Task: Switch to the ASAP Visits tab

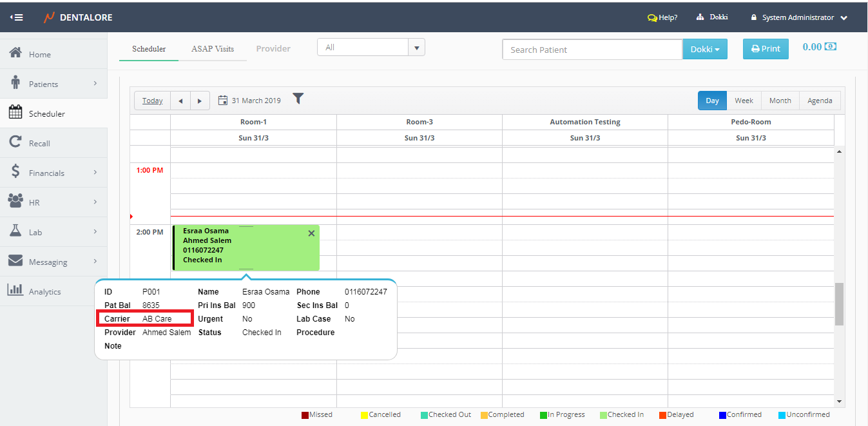Action: pos(213,49)
